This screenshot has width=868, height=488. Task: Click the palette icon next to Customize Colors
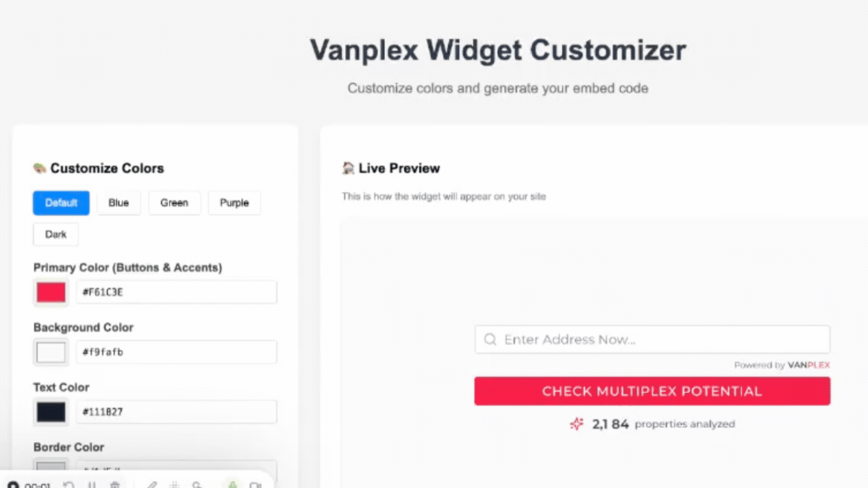(x=41, y=168)
